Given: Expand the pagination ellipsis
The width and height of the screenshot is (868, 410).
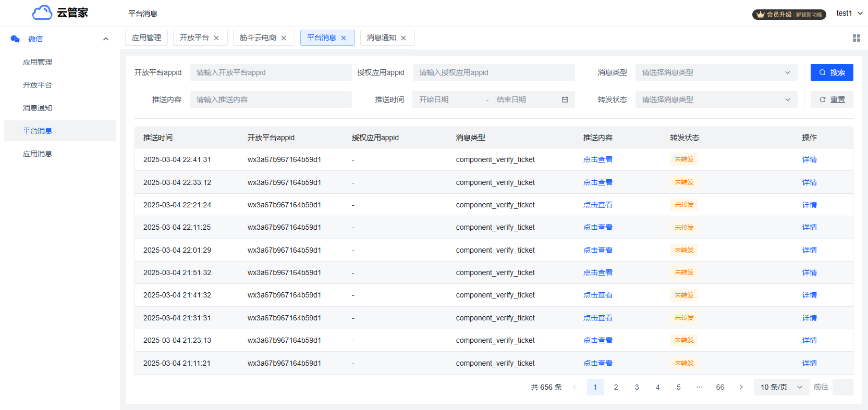Looking at the screenshot, I should coord(700,387).
